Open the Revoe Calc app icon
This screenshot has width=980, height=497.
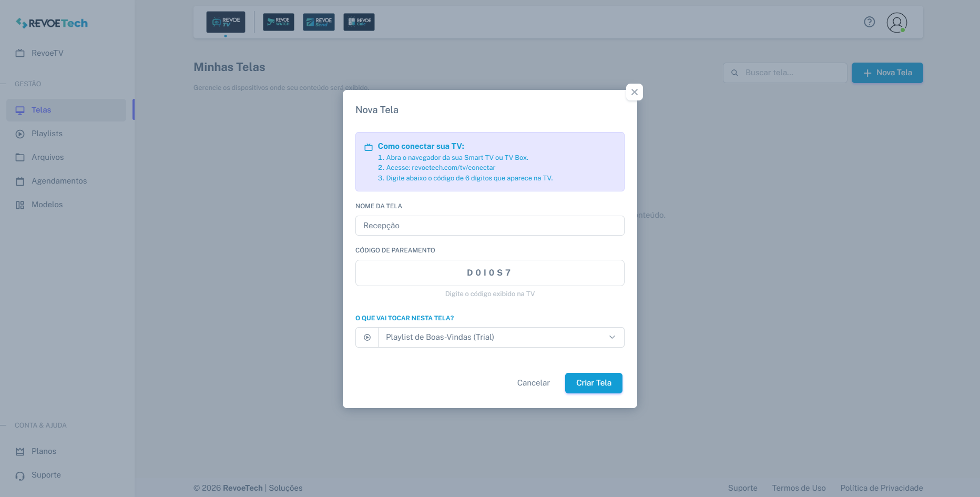[x=359, y=22]
